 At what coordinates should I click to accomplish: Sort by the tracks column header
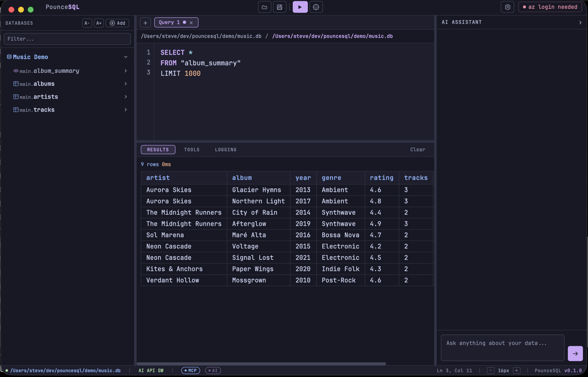click(416, 178)
